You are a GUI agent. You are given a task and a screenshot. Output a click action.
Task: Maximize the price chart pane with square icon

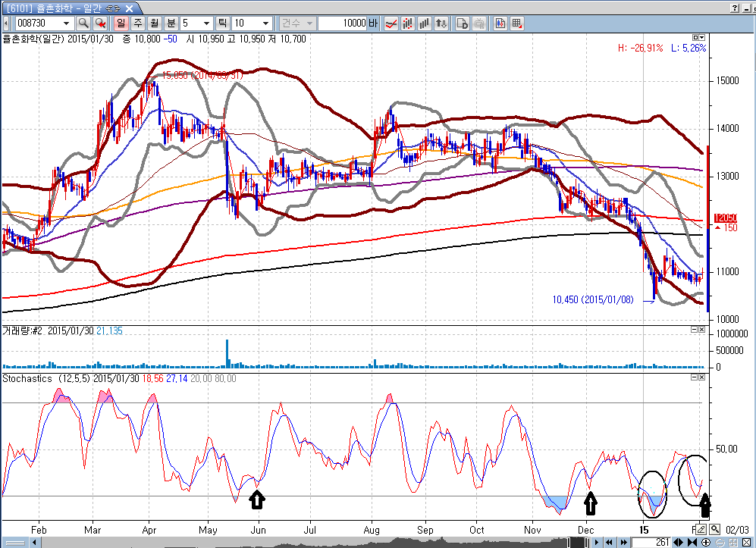[695, 38]
